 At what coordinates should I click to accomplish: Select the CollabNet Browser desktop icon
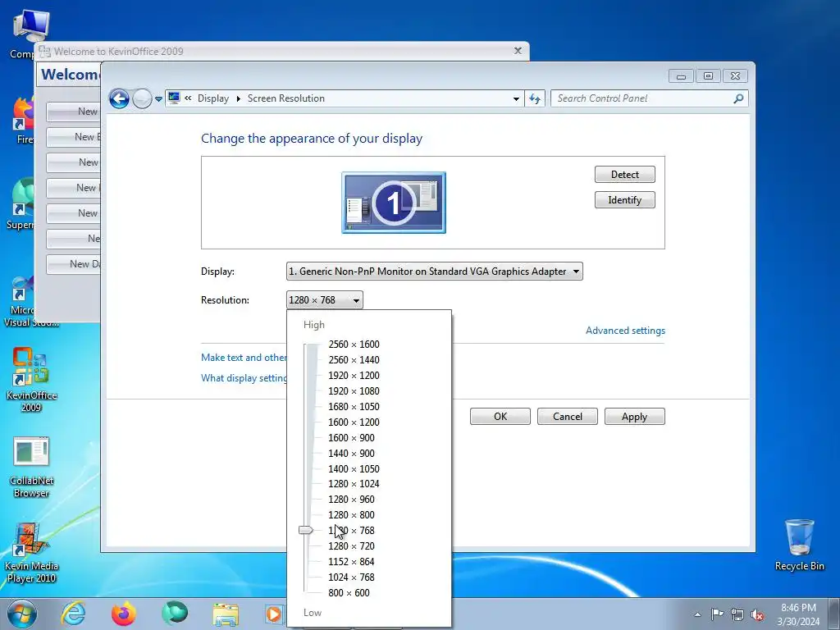(x=31, y=467)
